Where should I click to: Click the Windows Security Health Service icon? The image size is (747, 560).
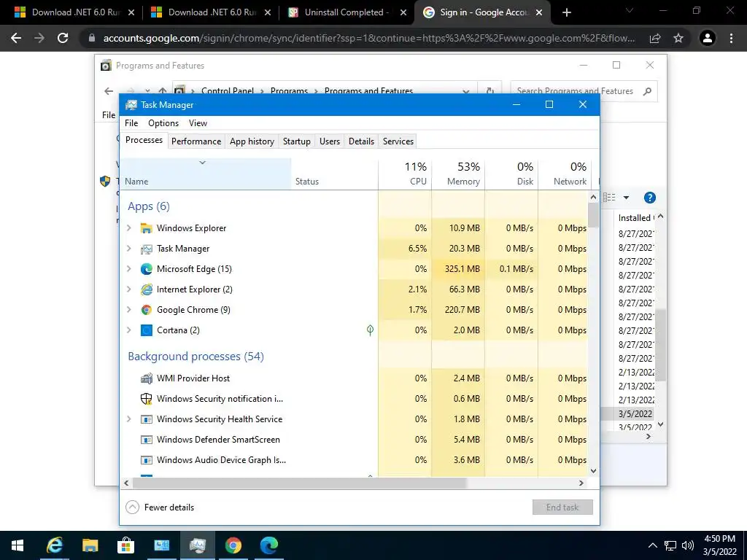tap(146, 419)
